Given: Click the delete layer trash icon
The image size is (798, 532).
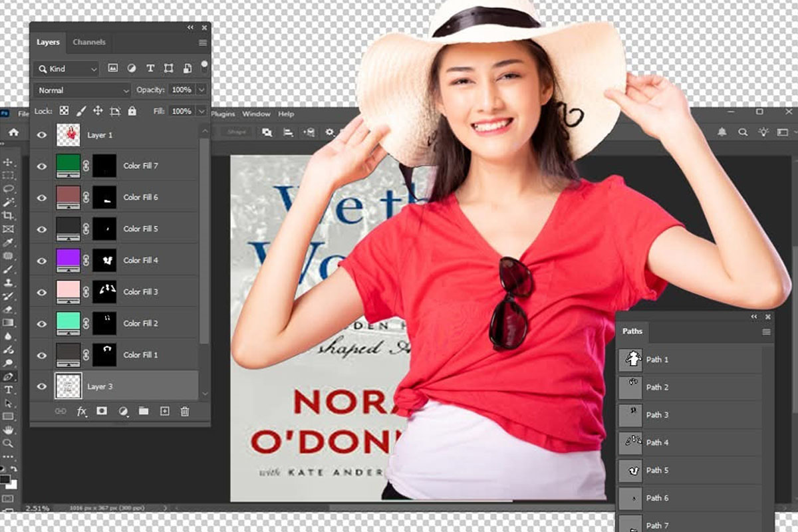Looking at the screenshot, I should point(185,412).
